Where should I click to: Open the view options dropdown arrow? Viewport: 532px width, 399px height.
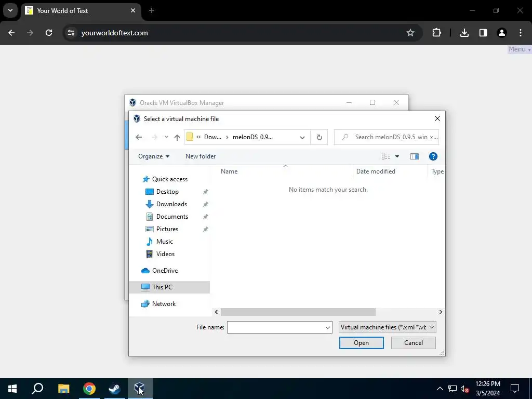pyautogui.click(x=397, y=156)
